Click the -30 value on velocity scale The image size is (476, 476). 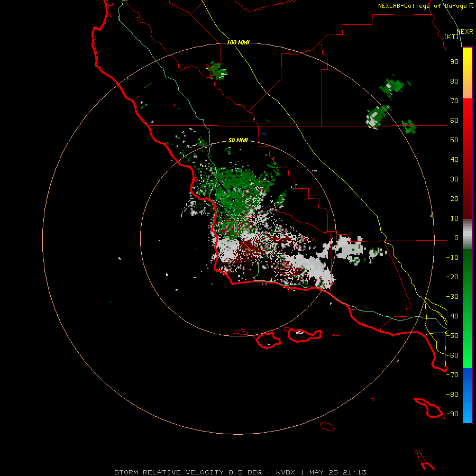click(x=452, y=297)
